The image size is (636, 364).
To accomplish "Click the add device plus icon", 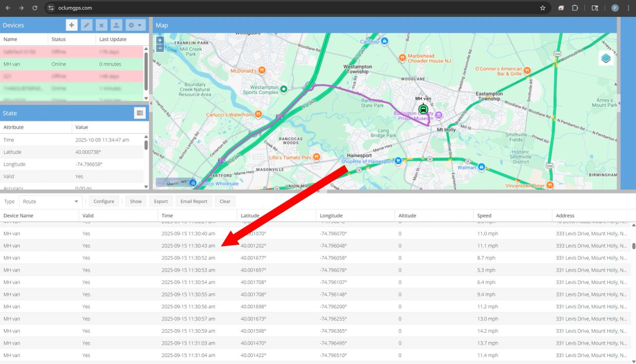I will (72, 25).
